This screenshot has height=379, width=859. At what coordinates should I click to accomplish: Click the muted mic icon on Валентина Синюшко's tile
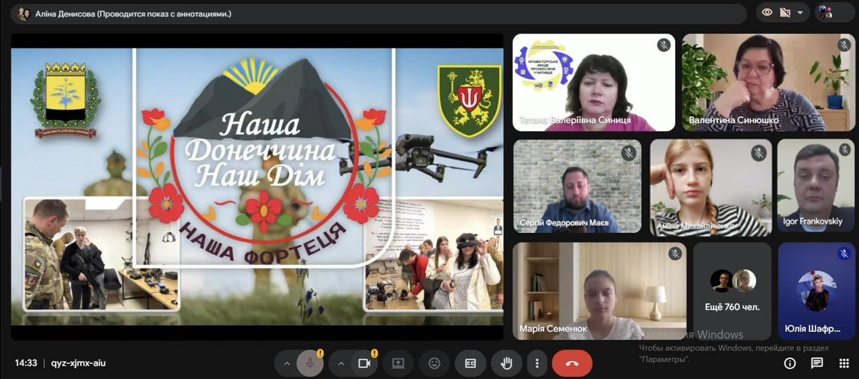pos(844,45)
